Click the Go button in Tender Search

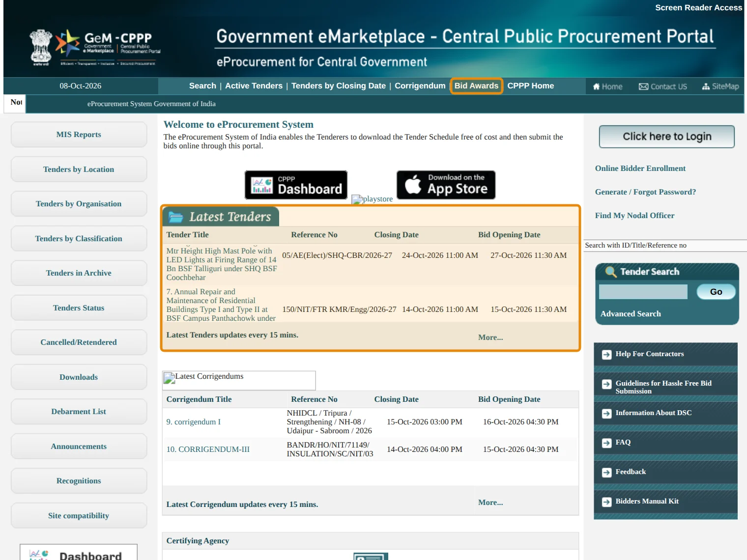point(716,292)
